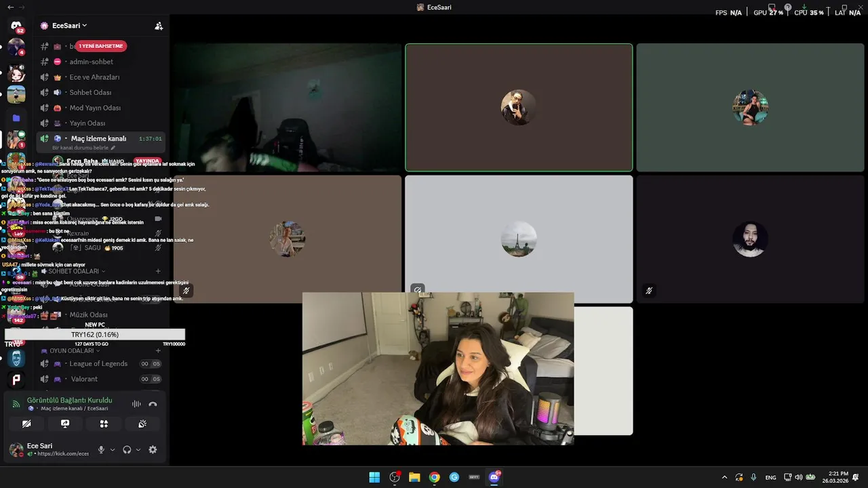Click the webcam overlay of the woman
868x488 pixels.
pos(438,369)
